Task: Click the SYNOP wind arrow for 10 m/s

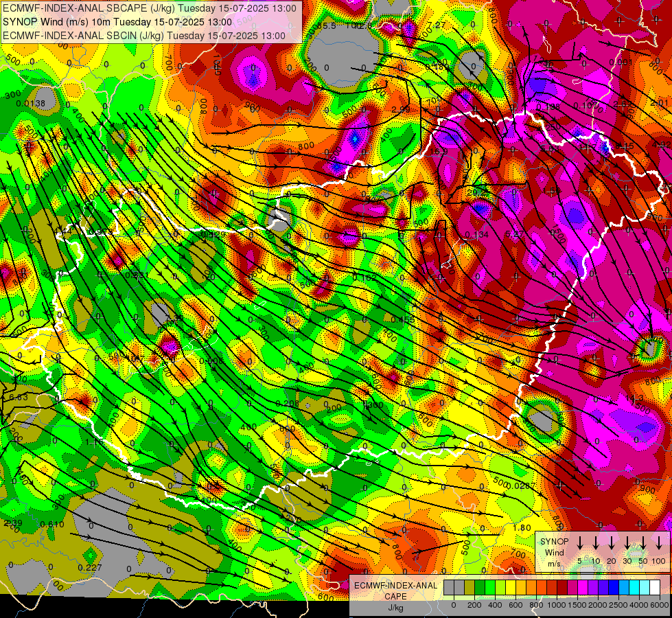Action: [595, 542]
